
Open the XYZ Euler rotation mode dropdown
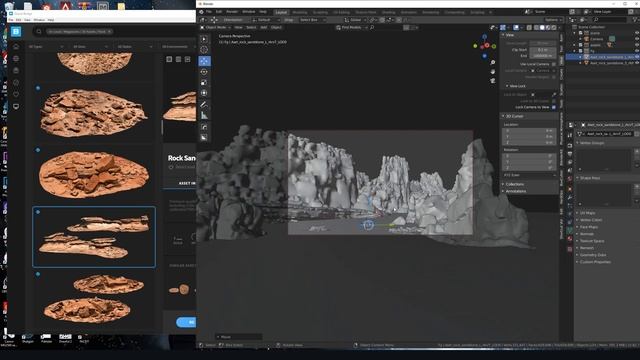click(529, 175)
